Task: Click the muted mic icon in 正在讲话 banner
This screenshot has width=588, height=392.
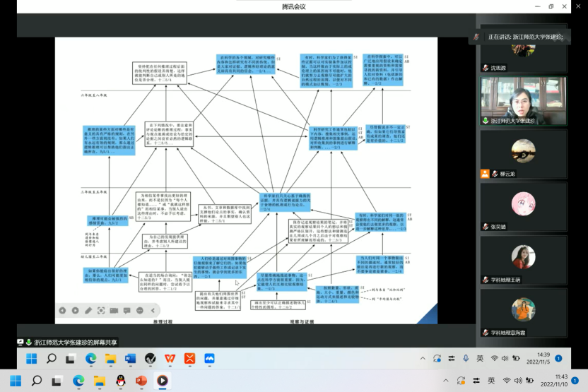Action: click(476, 37)
